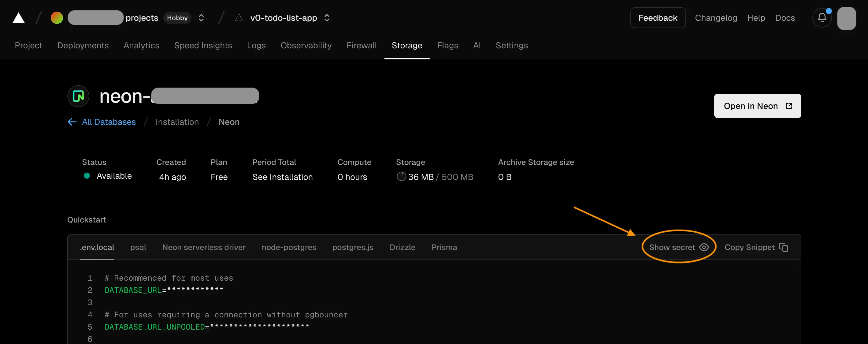Expand the project switcher next to v0-todo-list-app
868x344 pixels.
pyautogui.click(x=327, y=18)
